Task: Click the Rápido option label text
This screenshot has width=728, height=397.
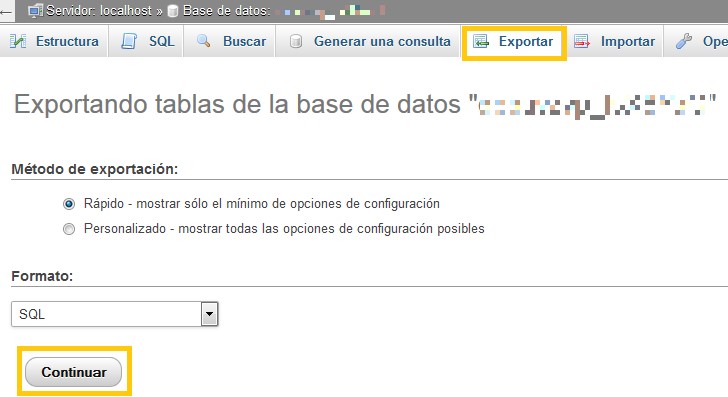Action: (261, 204)
